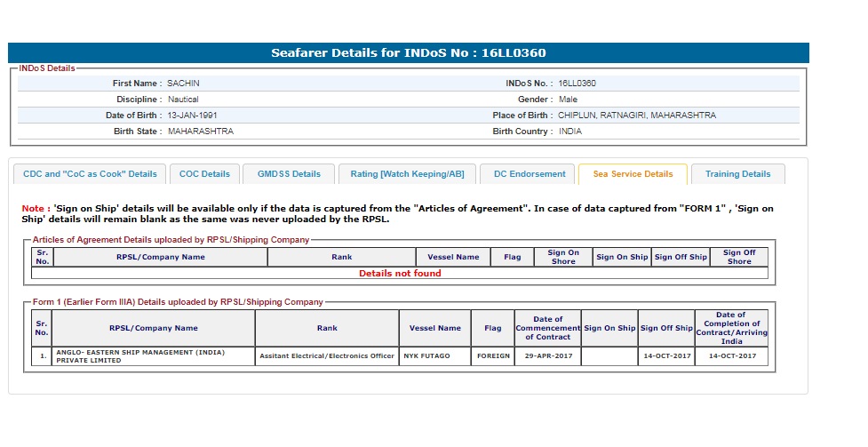Open the GMDSS Details tab
The width and height of the screenshot is (868, 447).
point(289,174)
